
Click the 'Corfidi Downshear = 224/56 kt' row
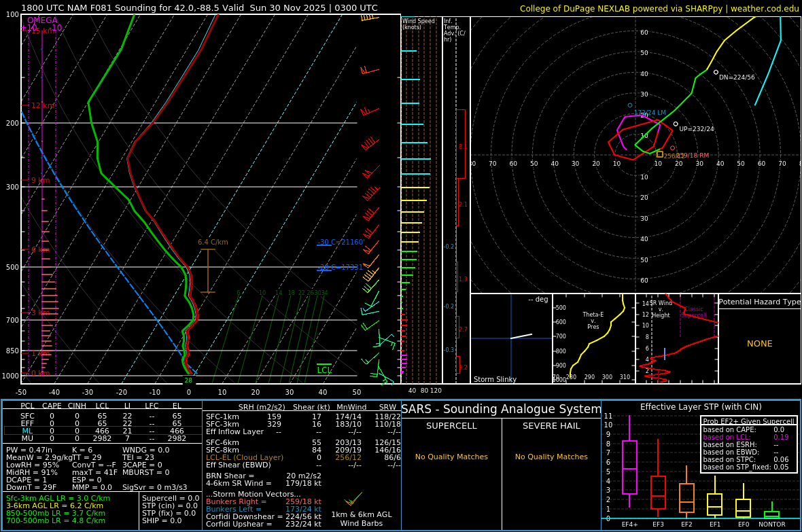[x=264, y=516]
